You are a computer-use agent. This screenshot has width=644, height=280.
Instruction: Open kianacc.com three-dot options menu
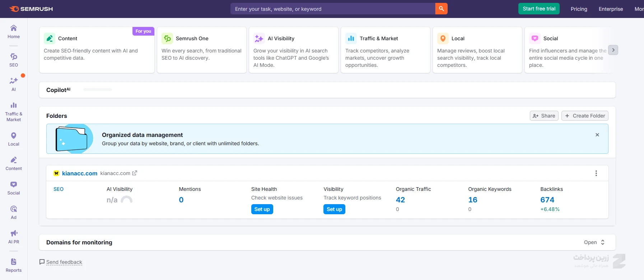point(596,173)
